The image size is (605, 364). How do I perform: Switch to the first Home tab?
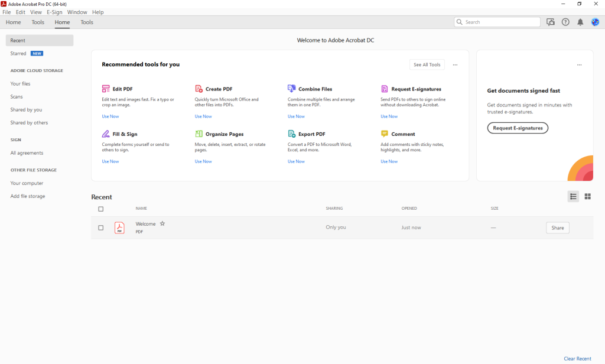pyautogui.click(x=14, y=22)
